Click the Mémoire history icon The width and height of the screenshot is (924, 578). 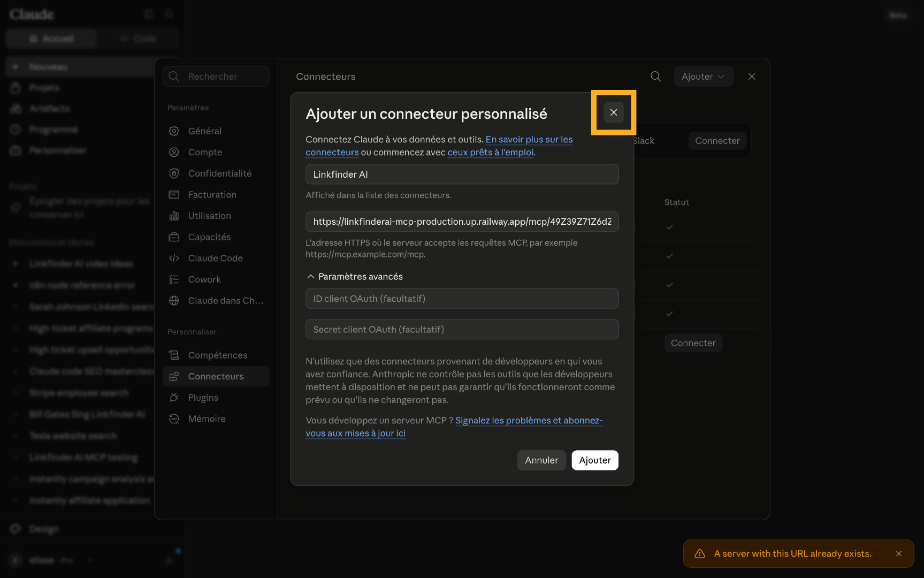pyautogui.click(x=174, y=419)
